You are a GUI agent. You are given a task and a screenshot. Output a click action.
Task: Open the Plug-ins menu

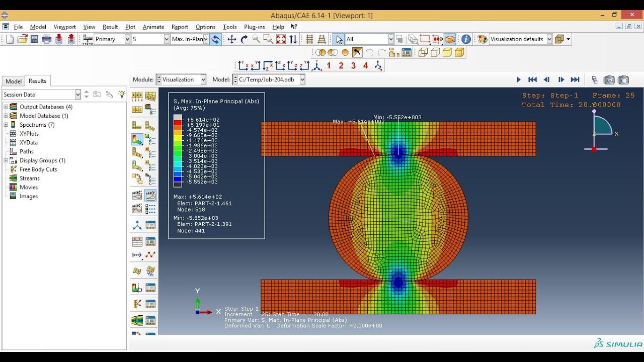pyautogui.click(x=255, y=27)
